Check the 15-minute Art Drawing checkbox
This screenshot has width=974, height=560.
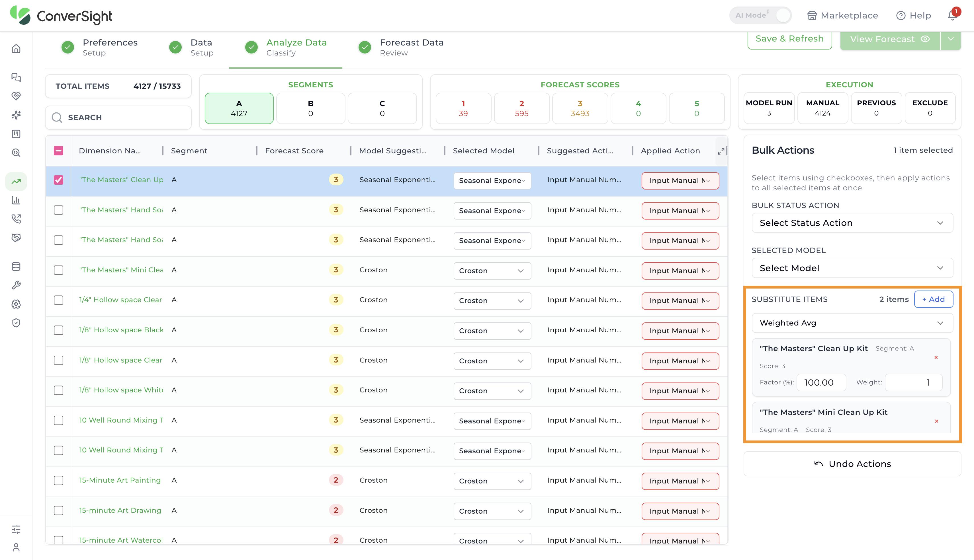pos(58,510)
